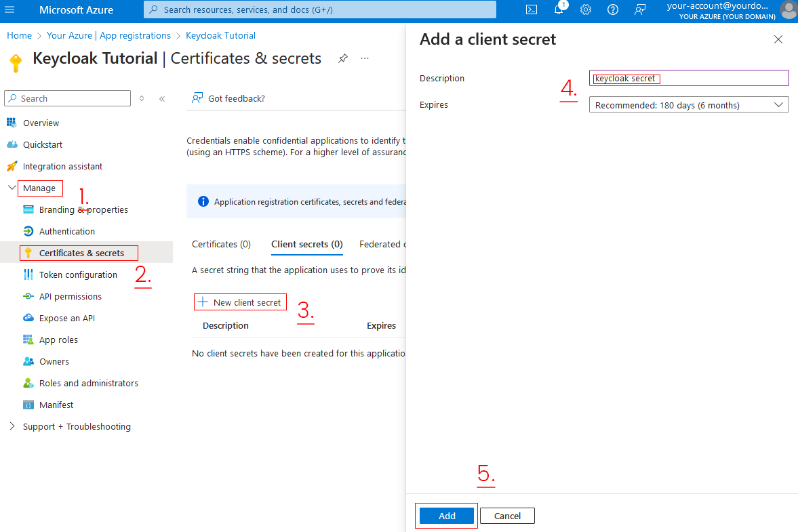Click the Cancel button

click(x=507, y=516)
